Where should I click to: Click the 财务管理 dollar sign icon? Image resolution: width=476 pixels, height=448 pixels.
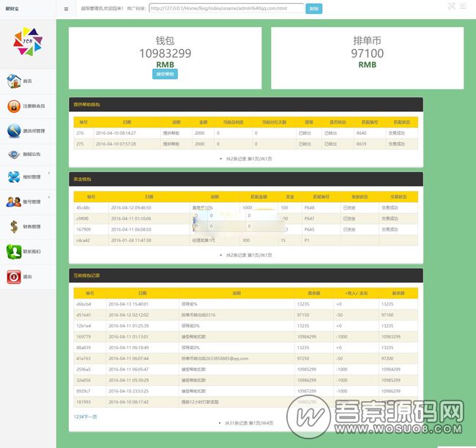[x=13, y=227]
